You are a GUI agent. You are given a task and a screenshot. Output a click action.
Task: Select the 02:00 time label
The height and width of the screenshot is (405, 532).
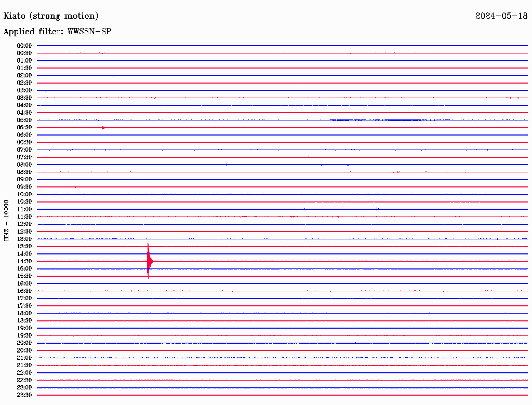tap(24, 75)
